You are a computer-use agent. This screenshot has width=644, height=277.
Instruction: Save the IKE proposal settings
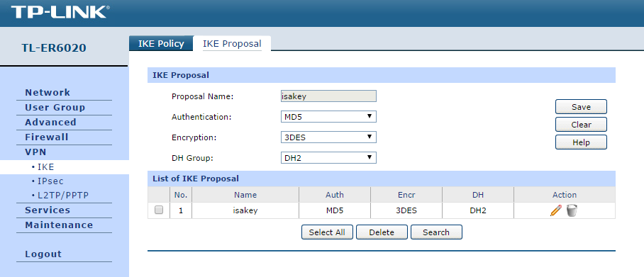[x=581, y=107]
